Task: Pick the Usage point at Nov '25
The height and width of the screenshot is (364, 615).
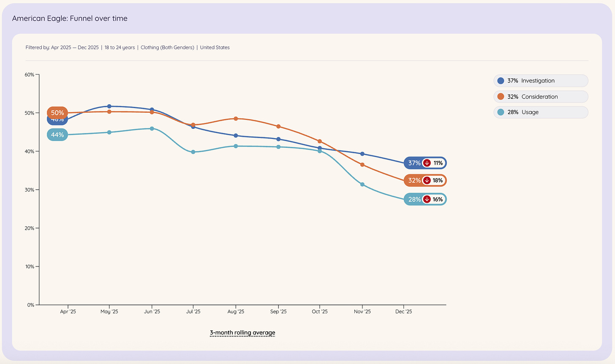Action: click(362, 185)
